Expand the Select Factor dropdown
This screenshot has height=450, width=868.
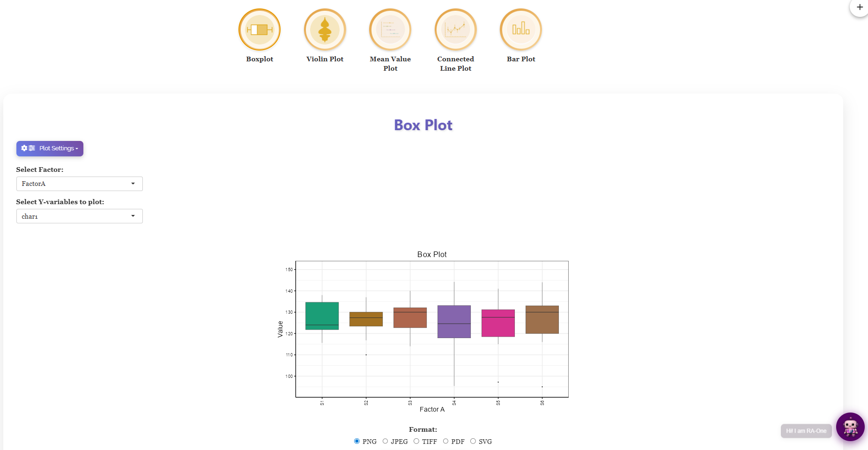80,184
